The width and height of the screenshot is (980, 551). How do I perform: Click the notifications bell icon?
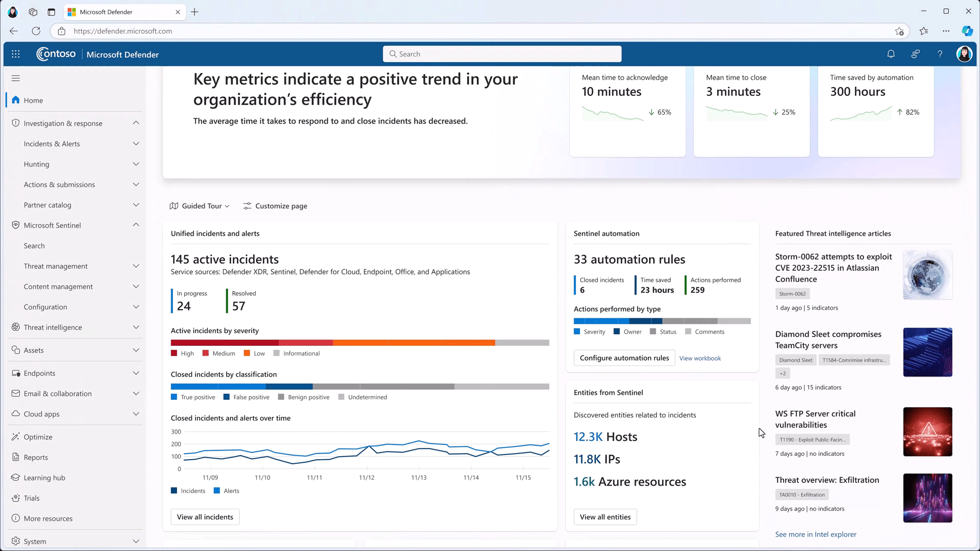(891, 54)
